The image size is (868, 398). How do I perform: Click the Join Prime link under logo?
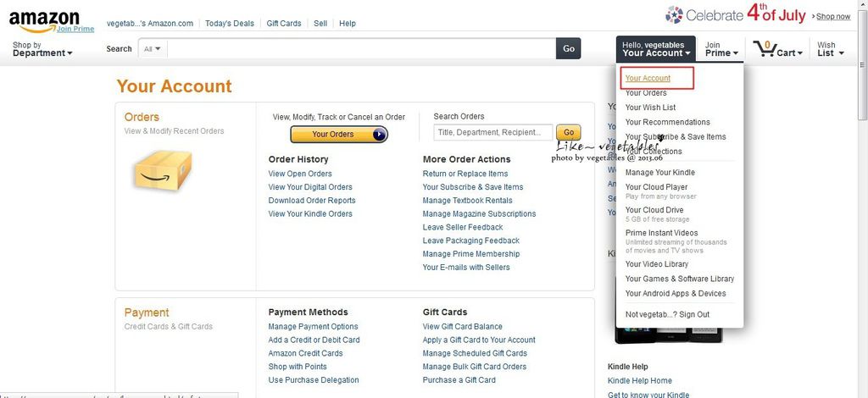point(75,29)
